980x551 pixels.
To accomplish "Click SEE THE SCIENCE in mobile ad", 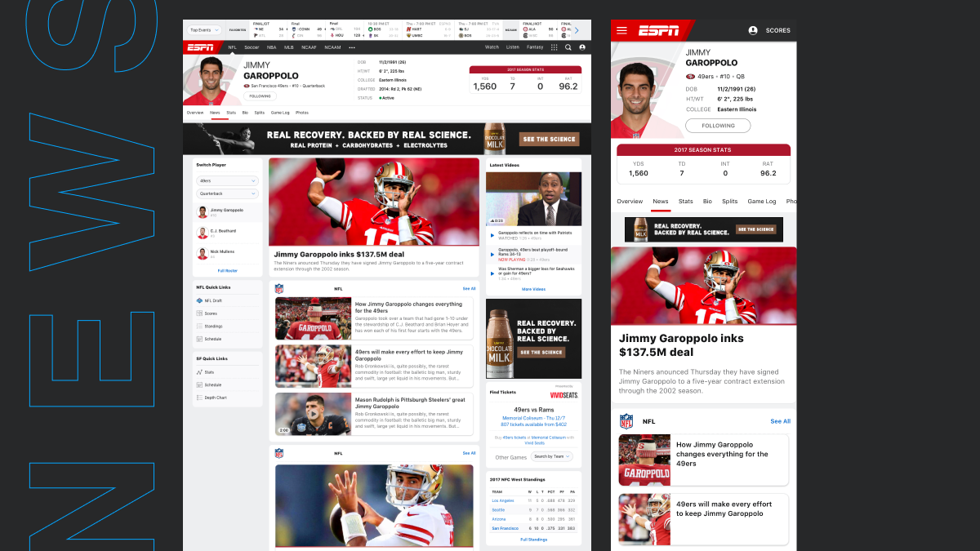I will [x=757, y=229].
